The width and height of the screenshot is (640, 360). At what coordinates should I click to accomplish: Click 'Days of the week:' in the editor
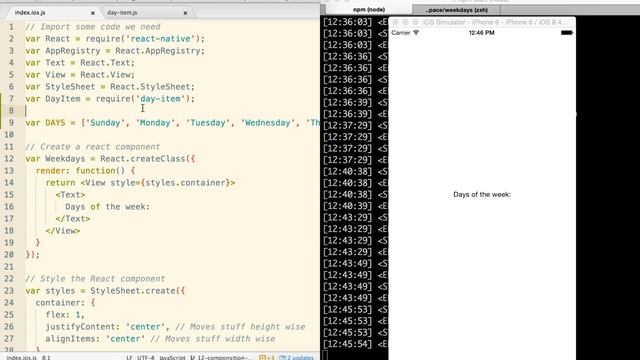pos(107,207)
